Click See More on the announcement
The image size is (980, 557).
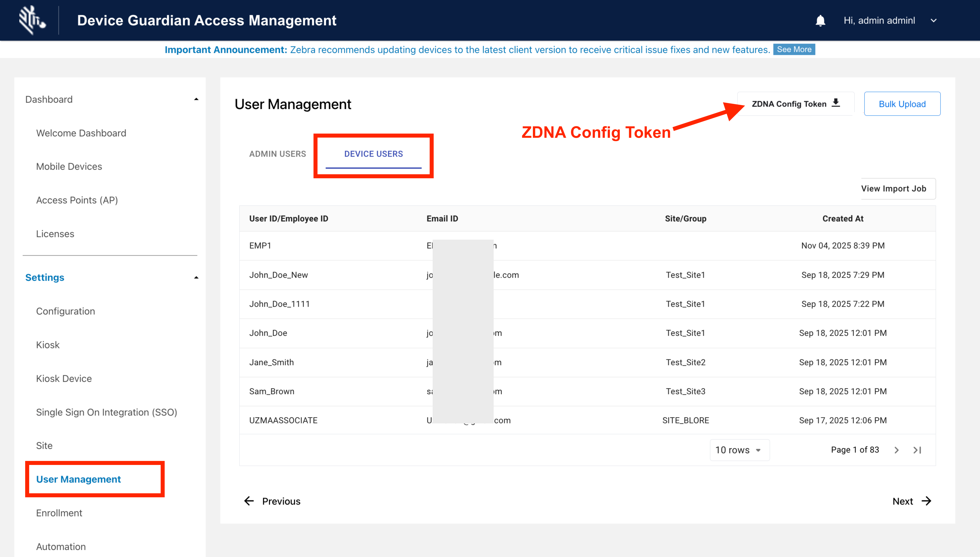point(794,49)
